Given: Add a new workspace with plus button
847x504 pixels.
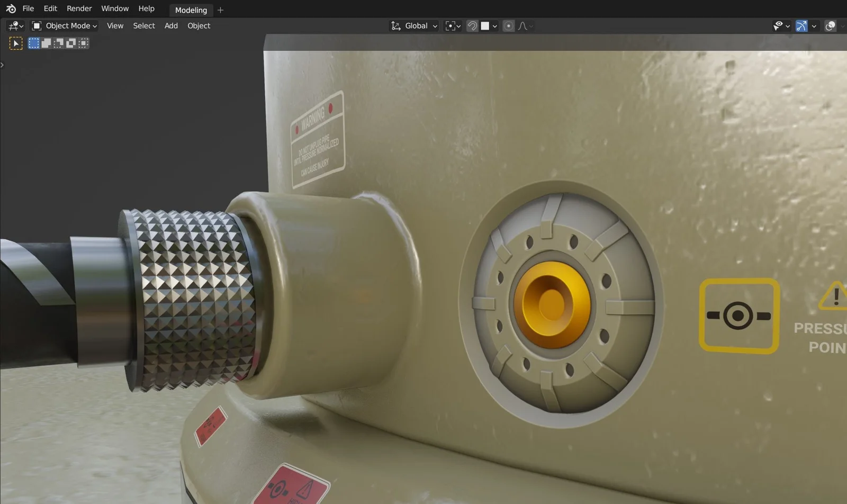Looking at the screenshot, I should [221, 10].
